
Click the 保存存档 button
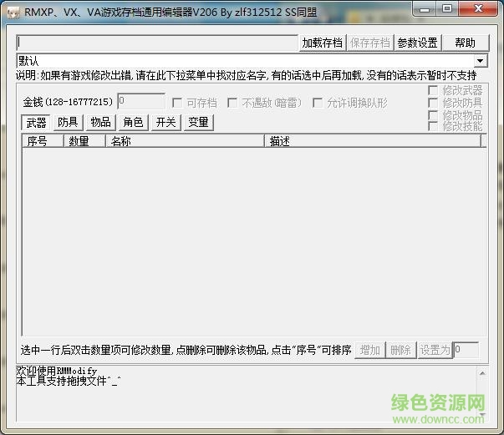tap(370, 43)
